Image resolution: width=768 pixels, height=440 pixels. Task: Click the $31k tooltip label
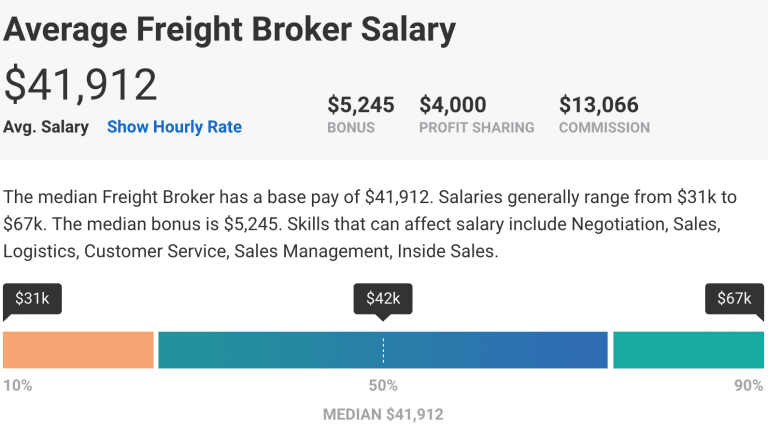[32, 298]
